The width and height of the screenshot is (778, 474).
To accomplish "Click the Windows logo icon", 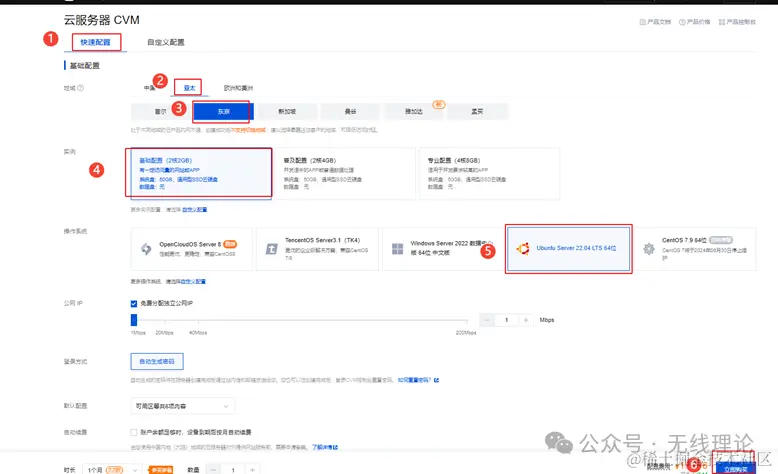I will click(397, 249).
